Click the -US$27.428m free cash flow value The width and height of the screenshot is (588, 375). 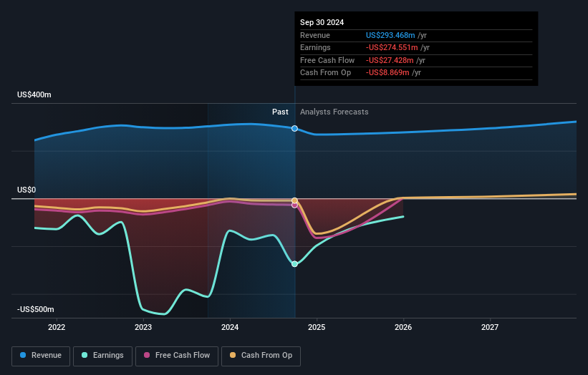coord(390,60)
